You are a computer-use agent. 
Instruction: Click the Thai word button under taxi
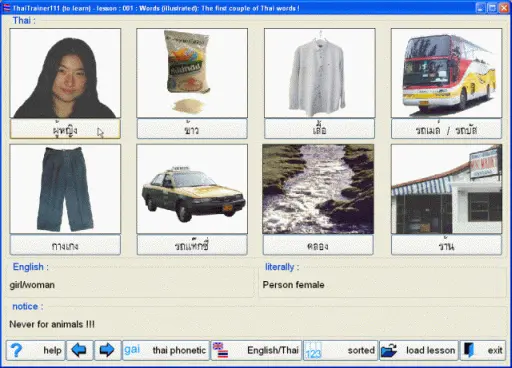tap(192, 245)
